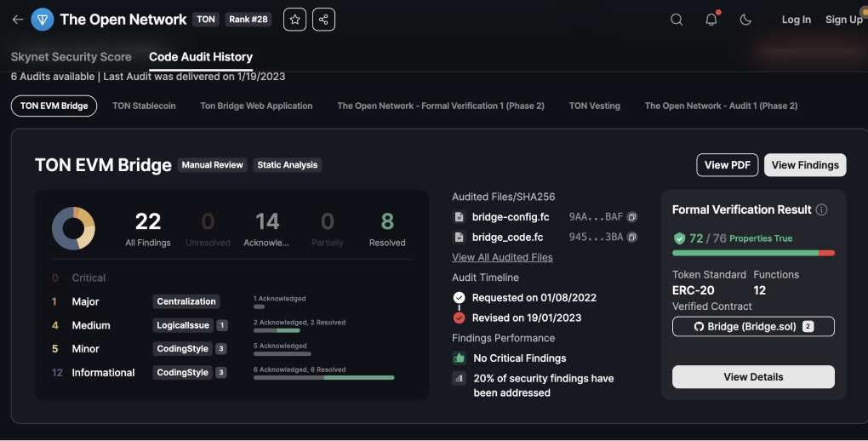868x441 pixels.
Task: Click the findings donut chart
Action: point(73,227)
